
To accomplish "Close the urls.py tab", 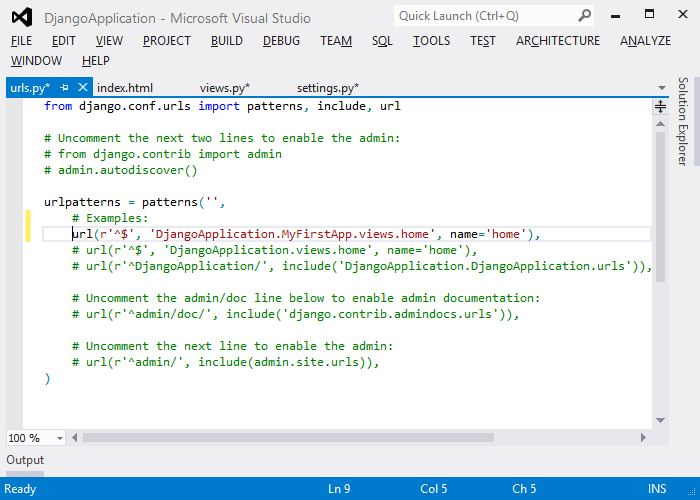I will (x=83, y=87).
